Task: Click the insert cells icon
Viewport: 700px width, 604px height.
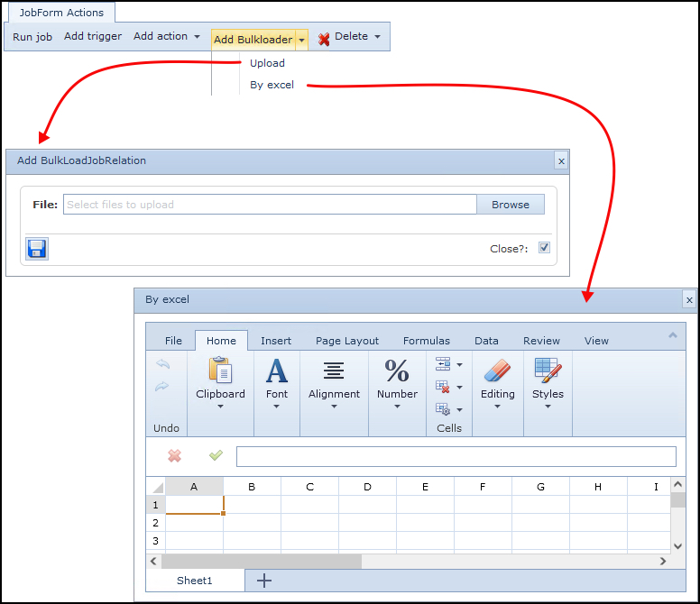Action: pyautogui.click(x=443, y=364)
